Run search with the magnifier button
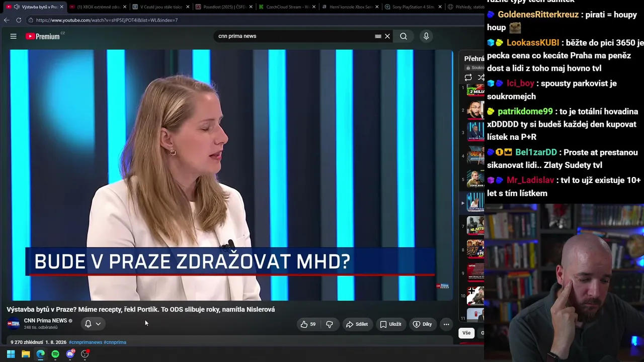This screenshot has height=362, width=644. (x=404, y=36)
